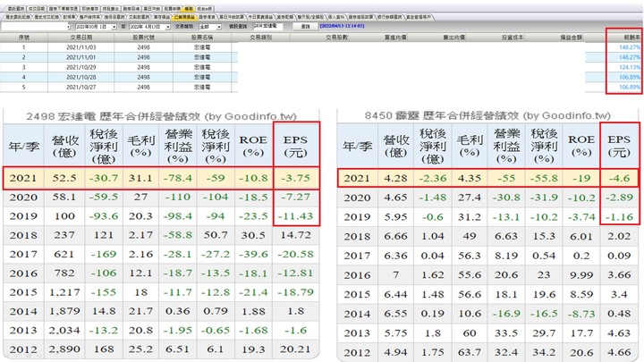The width and height of the screenshot is (644, 362).
Task: Click the 2498 宏達電 table title
Action: (161, 116)
